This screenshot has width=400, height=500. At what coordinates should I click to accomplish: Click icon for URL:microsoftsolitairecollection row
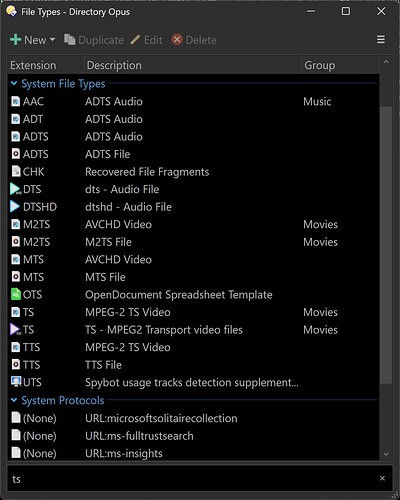[x=16, y=417]
